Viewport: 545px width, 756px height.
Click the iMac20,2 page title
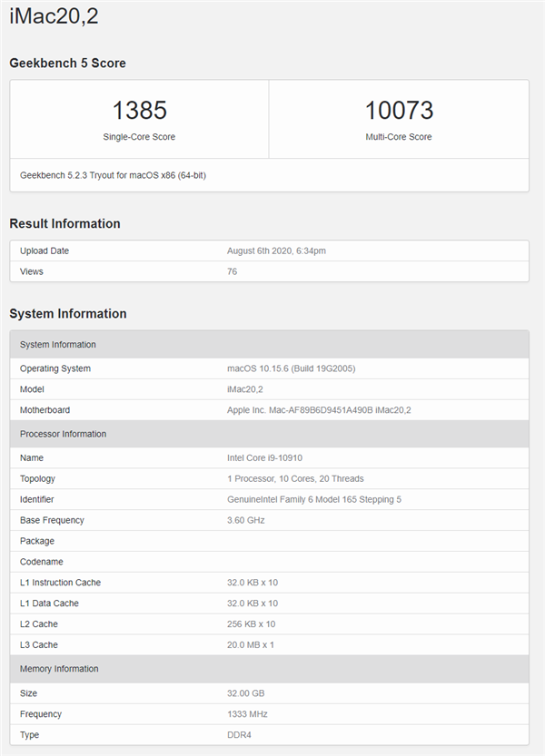54,16
